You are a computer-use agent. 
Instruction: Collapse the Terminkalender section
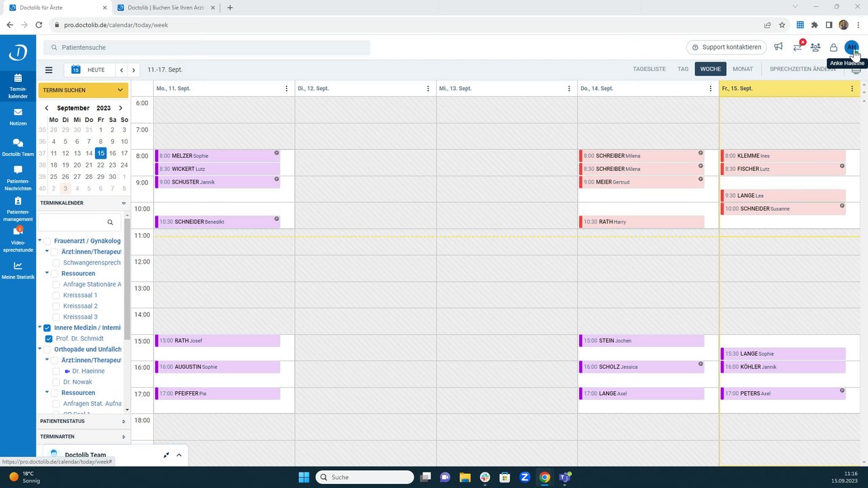[x=123, y=203]
